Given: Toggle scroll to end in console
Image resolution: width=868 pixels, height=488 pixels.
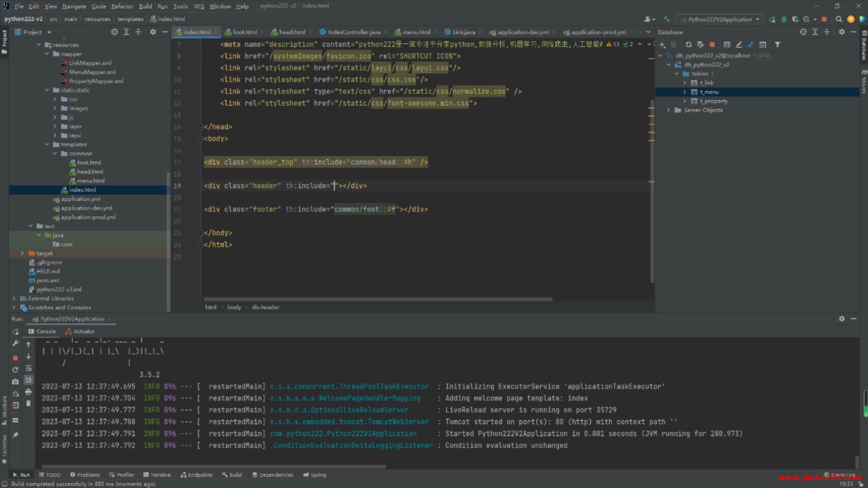Looking at the screenshot, I should tap(28, 380).
